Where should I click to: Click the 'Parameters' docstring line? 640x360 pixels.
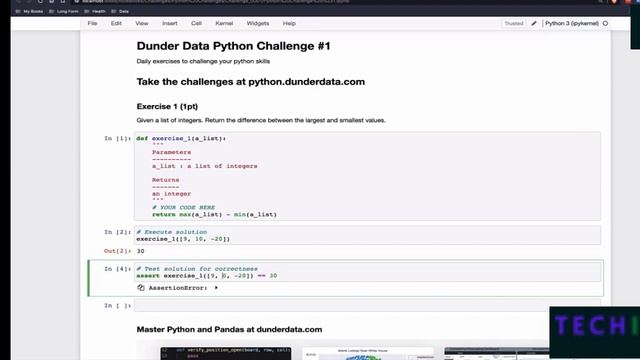tap(171, 152)
